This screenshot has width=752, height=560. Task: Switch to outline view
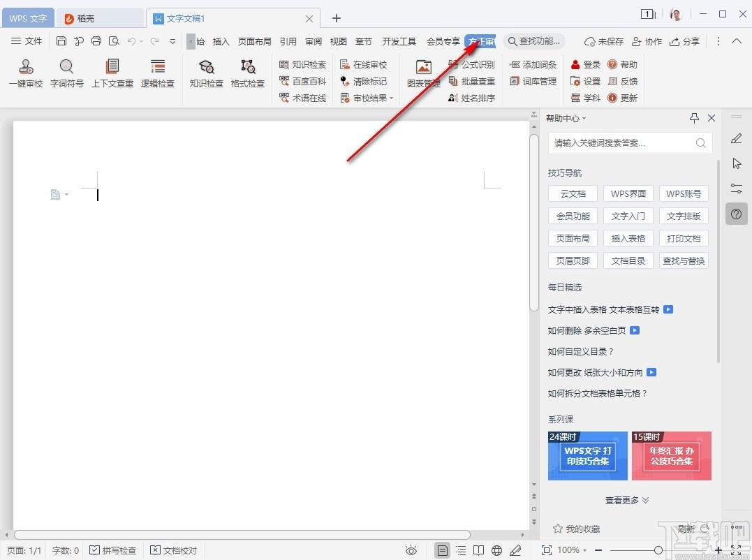pyautogui.click(x=460, y=550)
